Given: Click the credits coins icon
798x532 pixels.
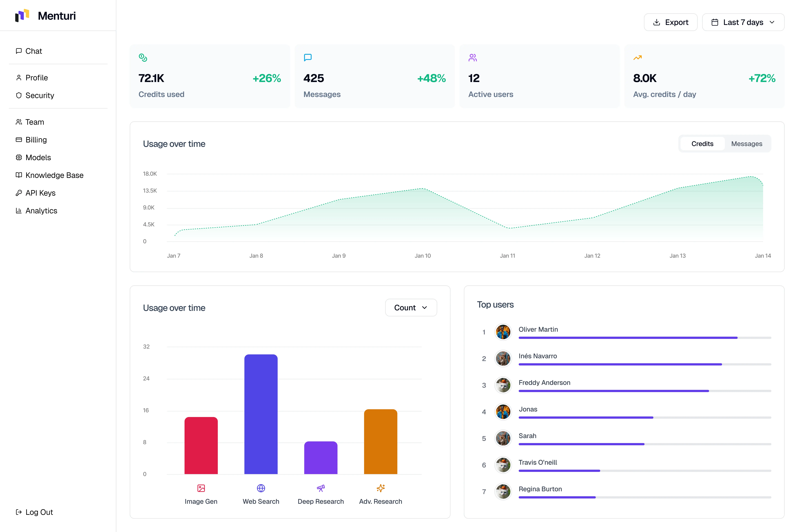Looking at the screenshot, I should pyautogui.click(x=143, y=58).
